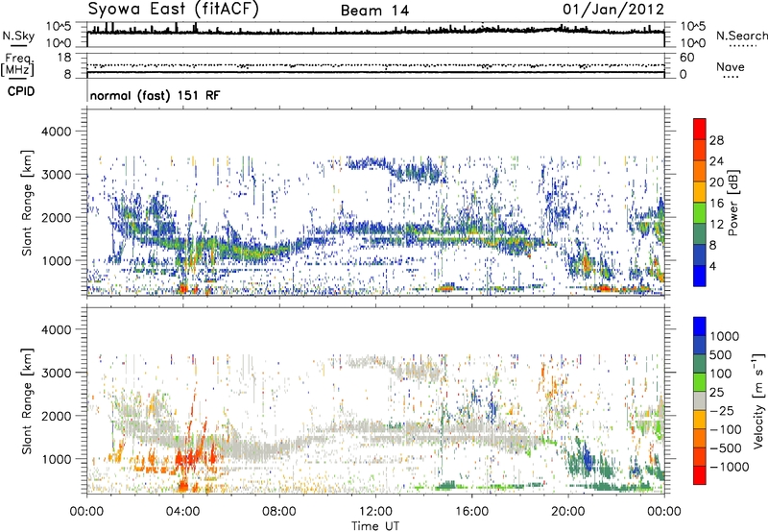
Task: Click the 'Slant Range [km]' label of the power panel
Action: pyautogui.click(x=27, y=203)
